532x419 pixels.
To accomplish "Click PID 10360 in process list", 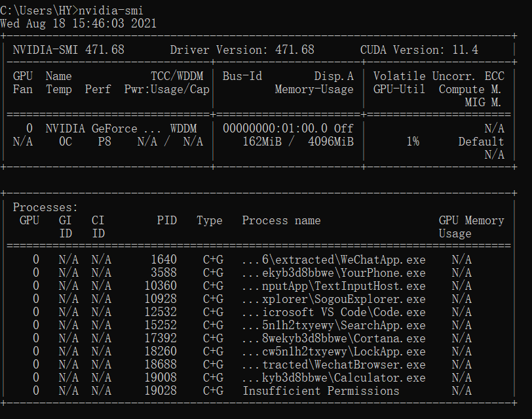I will 161,286.
